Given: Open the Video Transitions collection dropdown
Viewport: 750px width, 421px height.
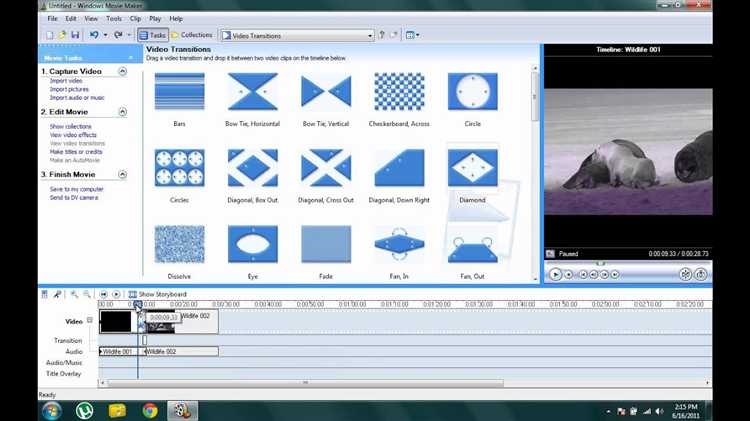Looking at the screenshot, I should point(369,35).
